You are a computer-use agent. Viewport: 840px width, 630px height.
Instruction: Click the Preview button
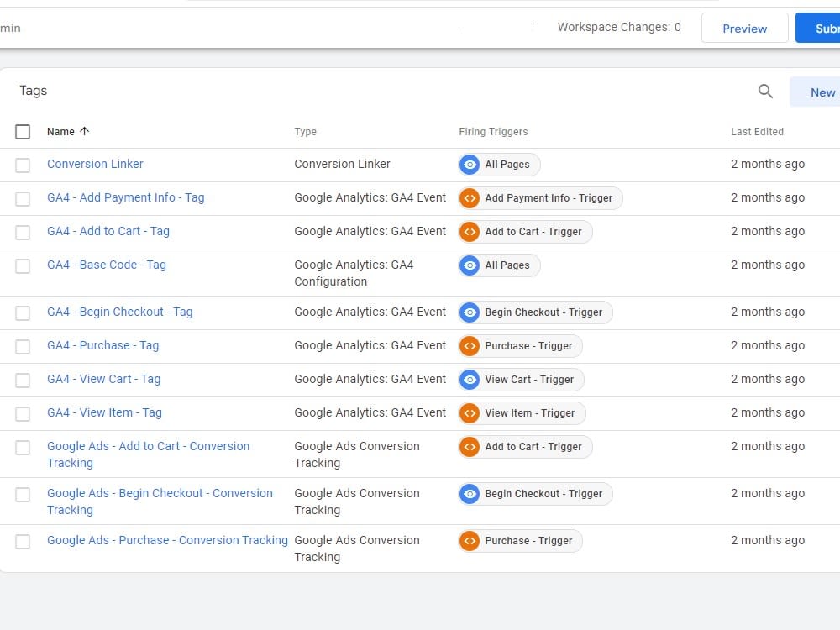pyautogui.click(x=744, y=29)
